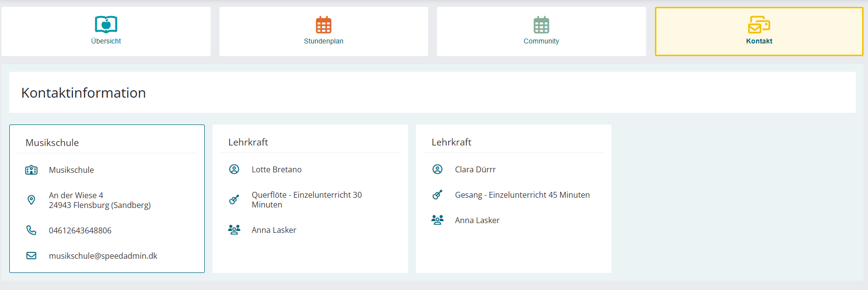The height and width of the screenshot is (290, 868).
Task: Click the Musikschule name next to building icon
Action: pos(71,170)
